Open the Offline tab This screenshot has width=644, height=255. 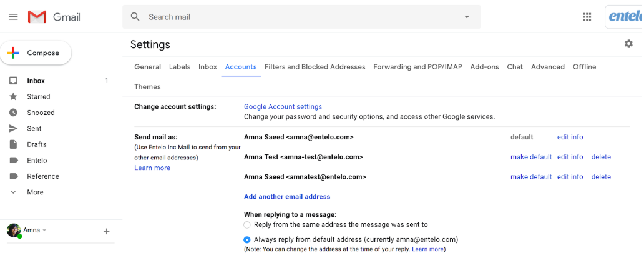pos(585,67)
